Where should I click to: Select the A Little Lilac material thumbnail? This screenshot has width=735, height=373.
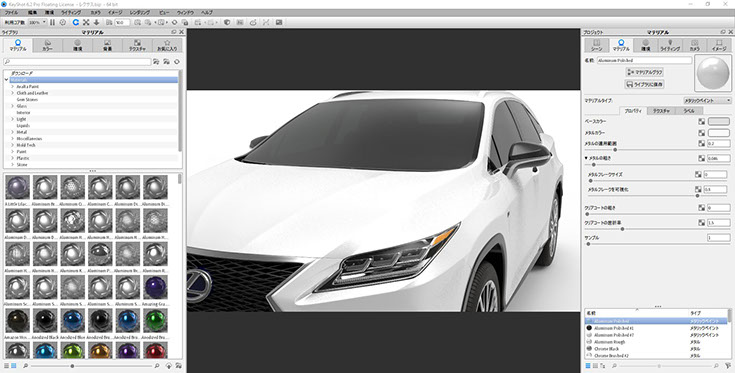[17, 187]
